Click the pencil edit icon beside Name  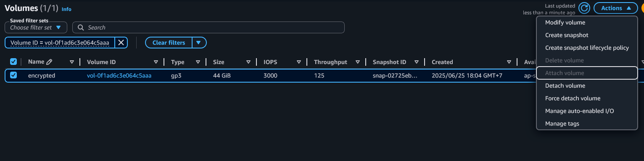click(x=49, y=62)
